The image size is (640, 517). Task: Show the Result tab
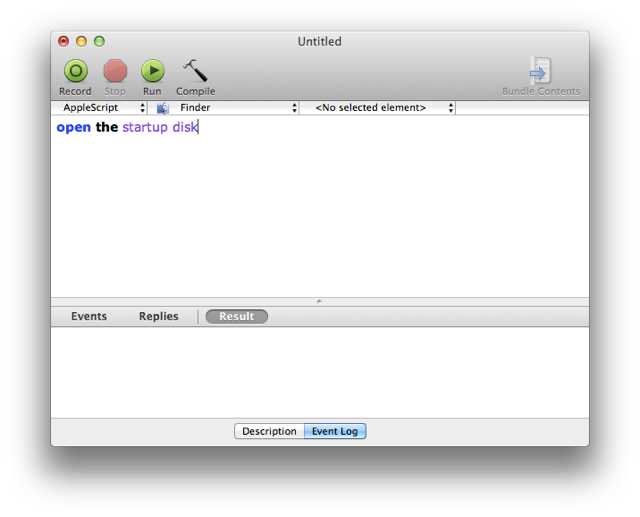tap(237, 316)
